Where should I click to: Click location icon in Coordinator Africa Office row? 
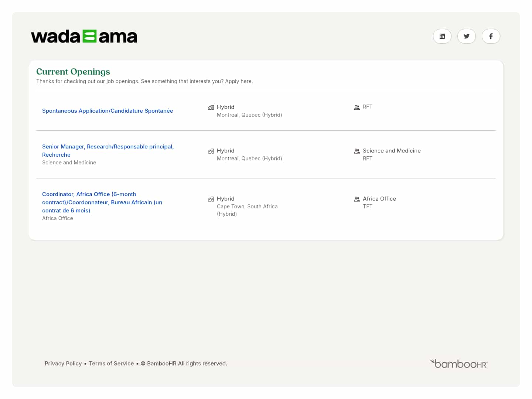pos(211,199)
